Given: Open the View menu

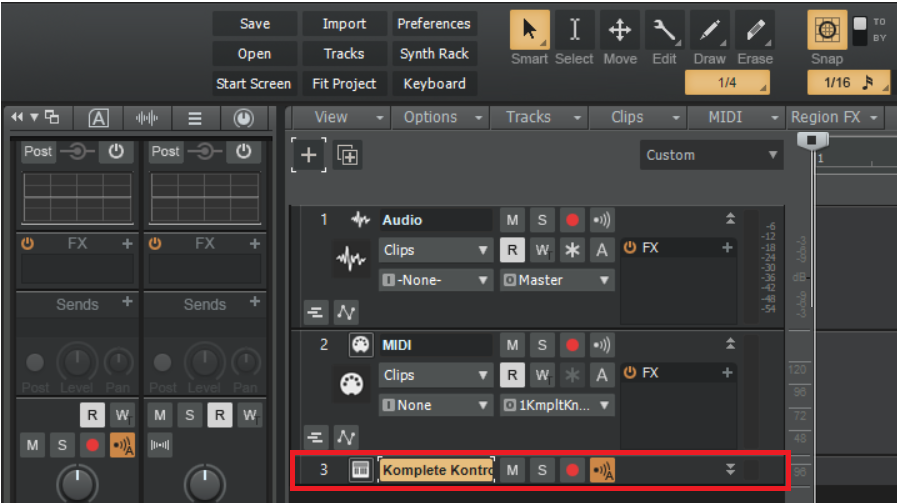Looking at the screenshot, I should point(343,117).
